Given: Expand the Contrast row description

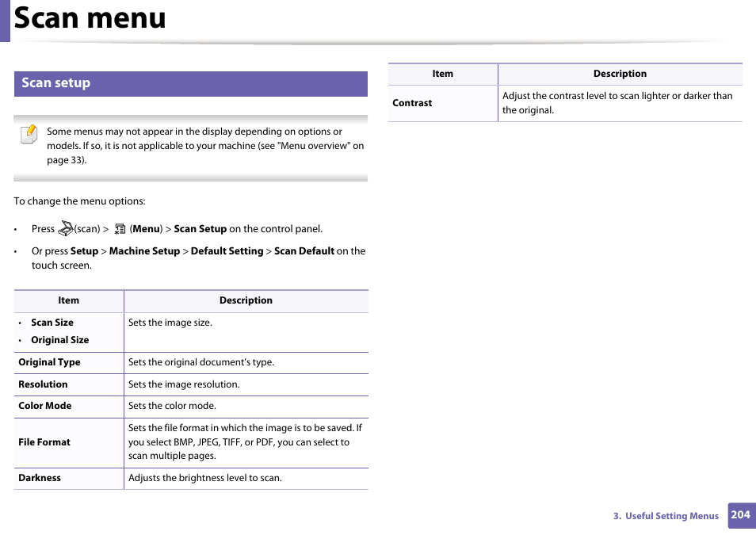Looking at the screenshot, I should coord(620,102).
